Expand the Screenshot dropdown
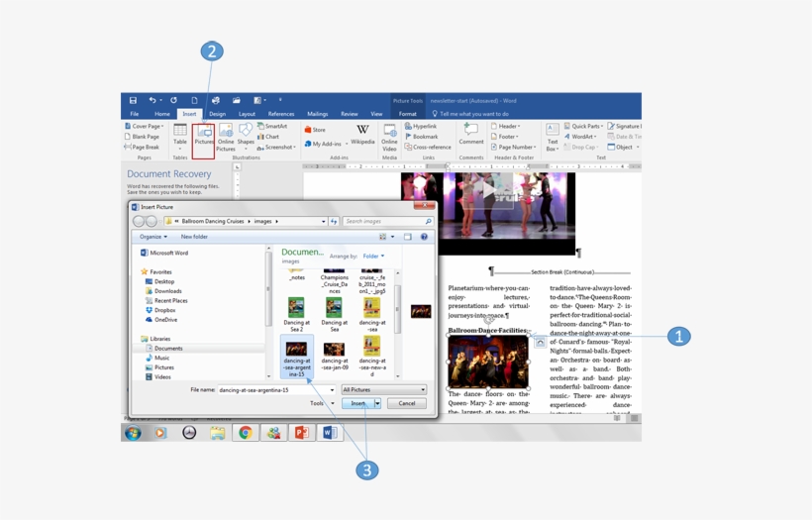This screenshot has height=520, width=812. (276, 148)
